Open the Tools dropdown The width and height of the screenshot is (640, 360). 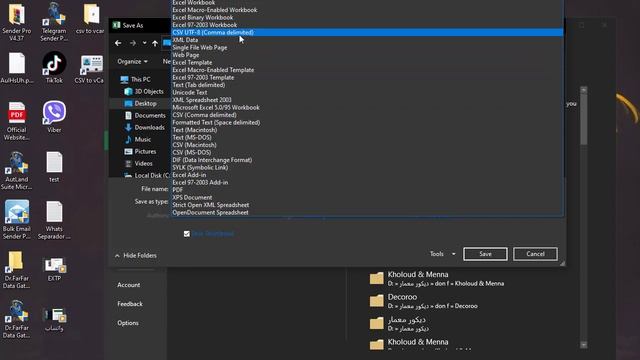(442, 254)
